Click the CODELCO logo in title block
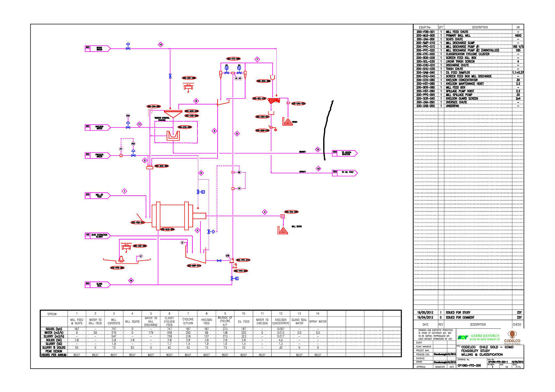The image size is (555, 392). pyautogui.click(x=512, y=338)
